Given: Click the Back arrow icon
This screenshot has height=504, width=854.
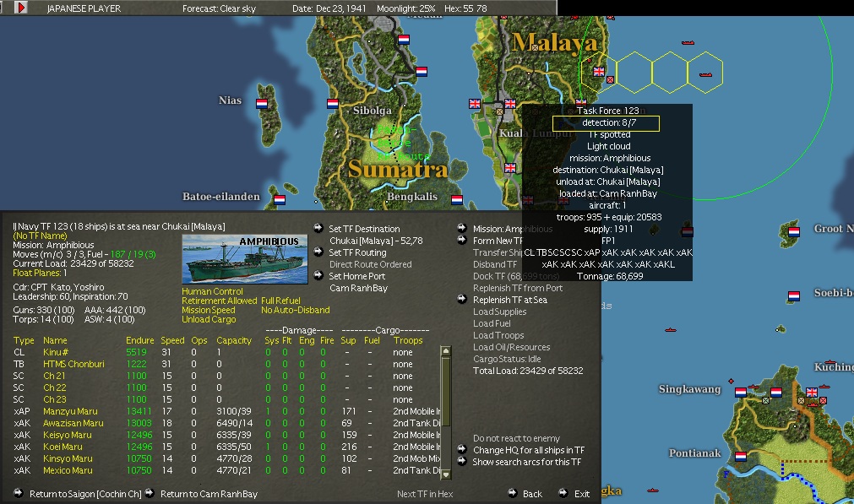Looking at the screenshot, I should (512, 493).
